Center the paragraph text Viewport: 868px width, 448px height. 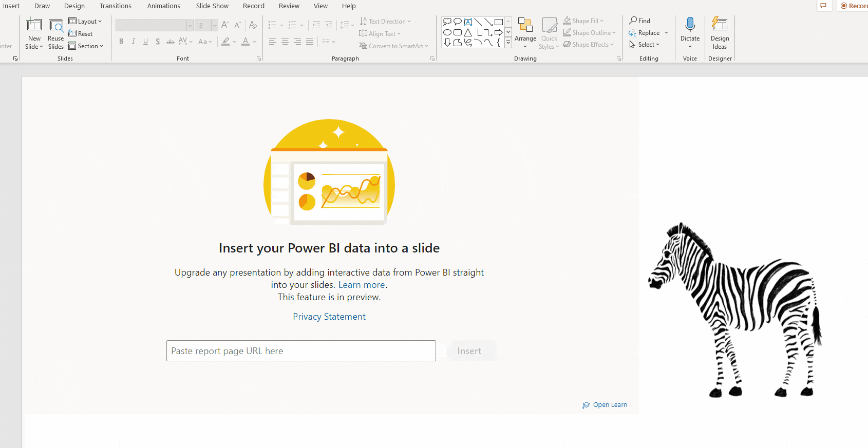285,42
